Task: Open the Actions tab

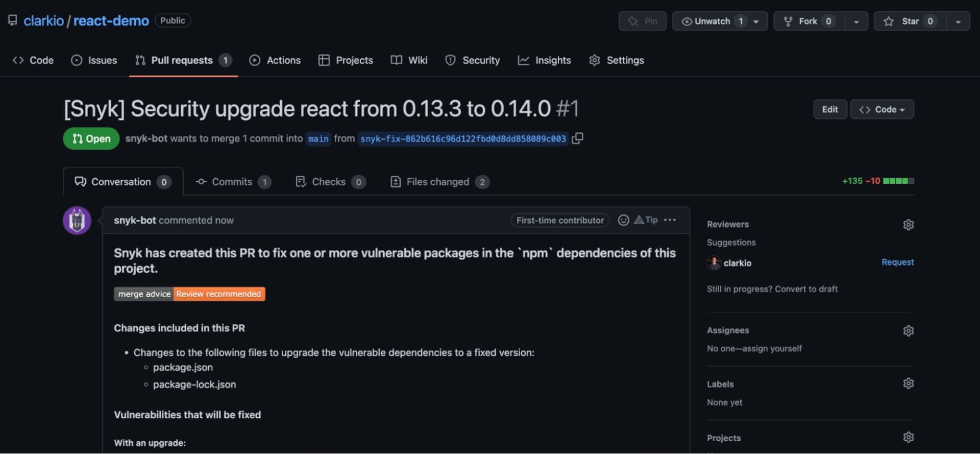Action: coord(275,60)
